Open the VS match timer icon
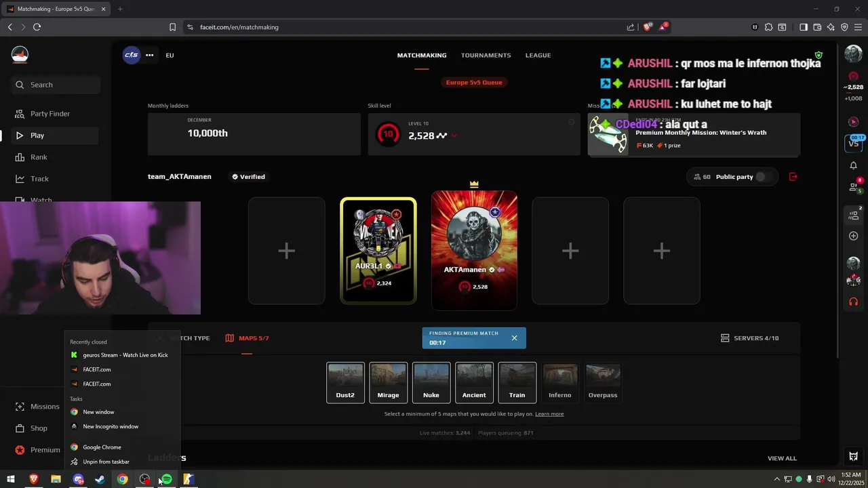868x488 pixels. coord(853,143)
